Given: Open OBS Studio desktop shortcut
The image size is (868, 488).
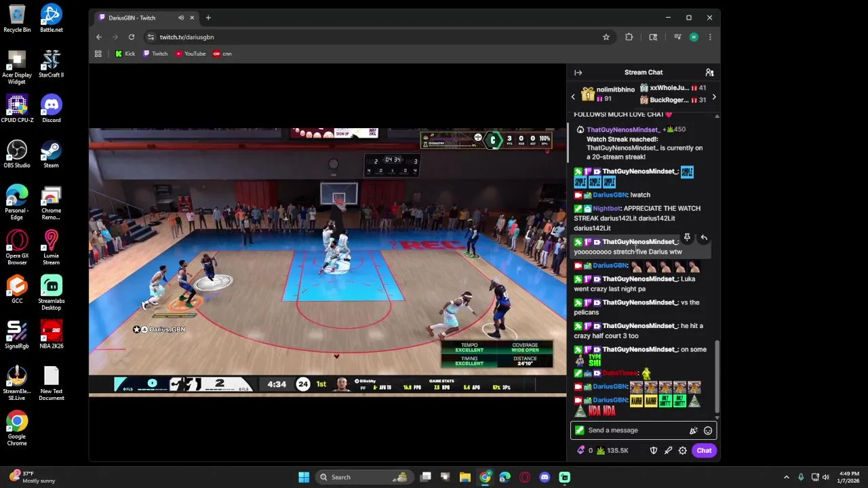Looking at the screenshot, I should coord(17,155).
